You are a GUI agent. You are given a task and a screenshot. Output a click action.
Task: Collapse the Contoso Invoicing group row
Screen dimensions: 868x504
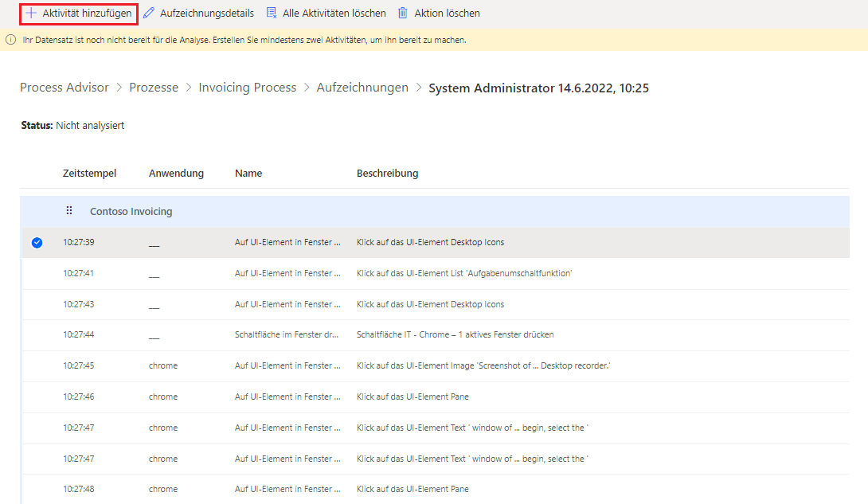click(131, 212)
